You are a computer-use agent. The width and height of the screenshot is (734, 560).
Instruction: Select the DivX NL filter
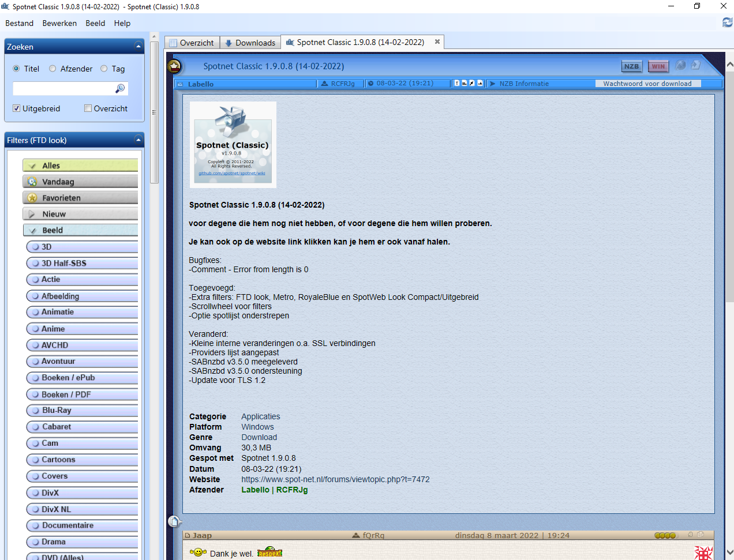pyautogui.click(x=82, y=509)
